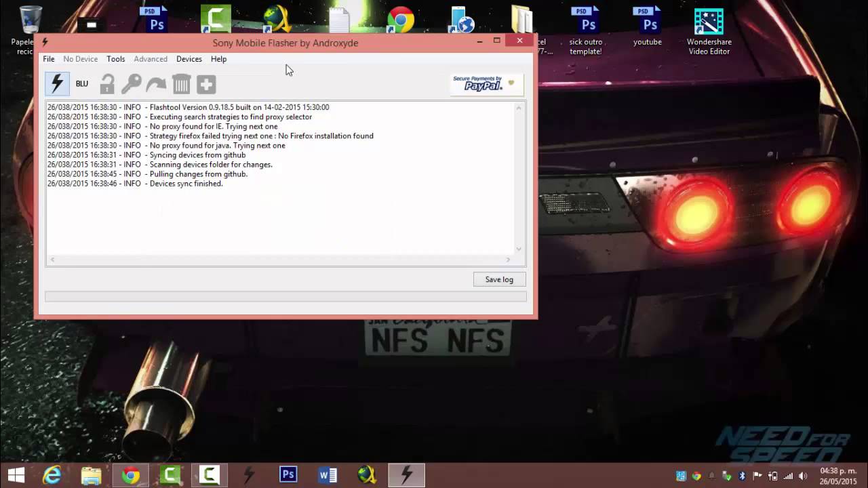
Task: Click the highlighted Camtasia taskbar icon
Action: click(x=210, y=475)
